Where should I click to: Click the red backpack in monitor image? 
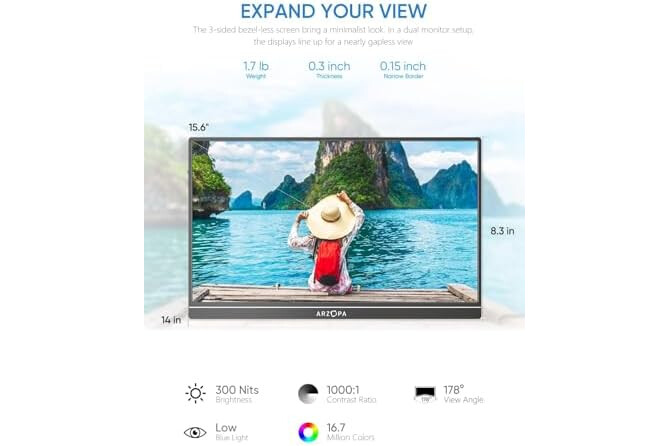click(x=328, y=261)
